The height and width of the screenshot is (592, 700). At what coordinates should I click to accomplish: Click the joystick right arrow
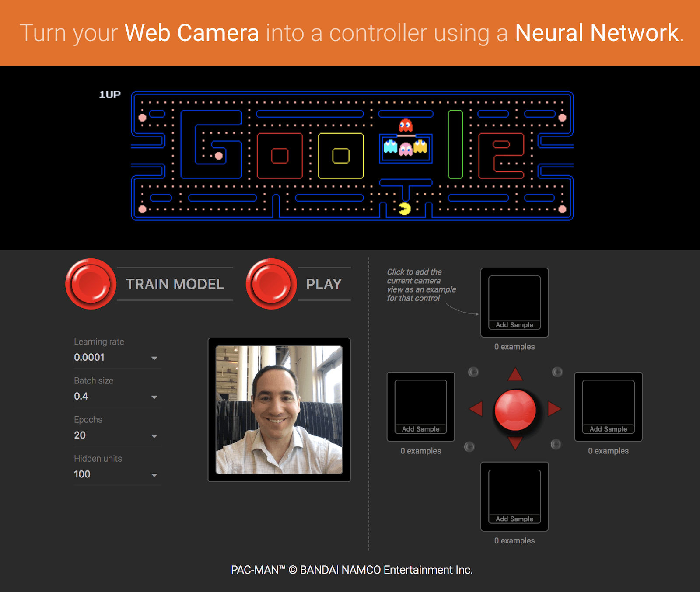coord(554,409)
